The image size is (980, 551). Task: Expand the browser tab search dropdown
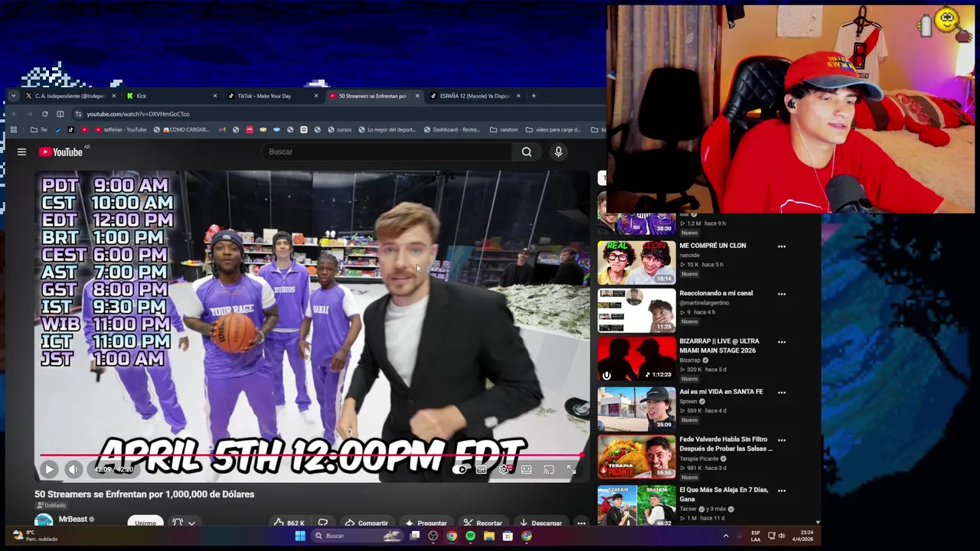(13, 96)
